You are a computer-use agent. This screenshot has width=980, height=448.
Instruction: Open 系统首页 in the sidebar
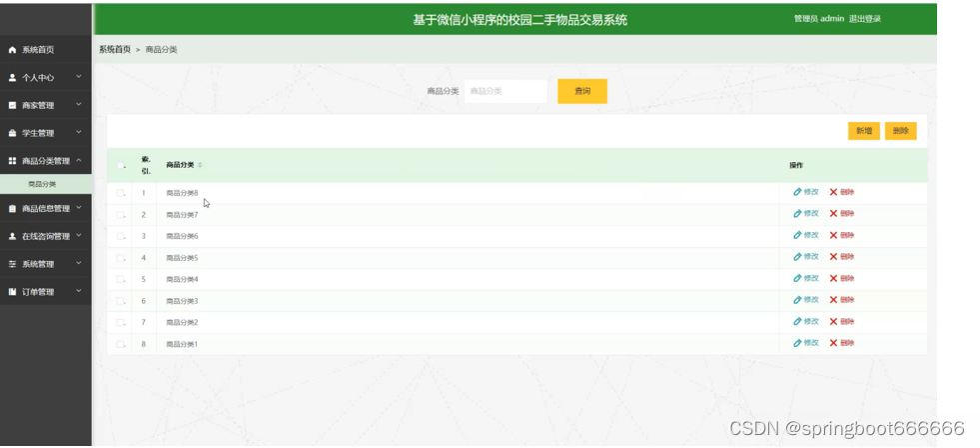[46, 50]
